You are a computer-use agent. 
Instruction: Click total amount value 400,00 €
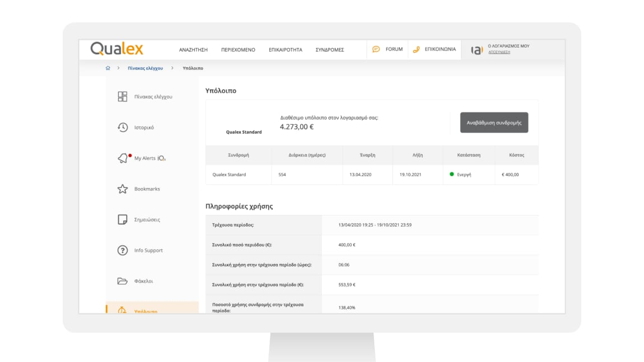(x=347, y=245)
